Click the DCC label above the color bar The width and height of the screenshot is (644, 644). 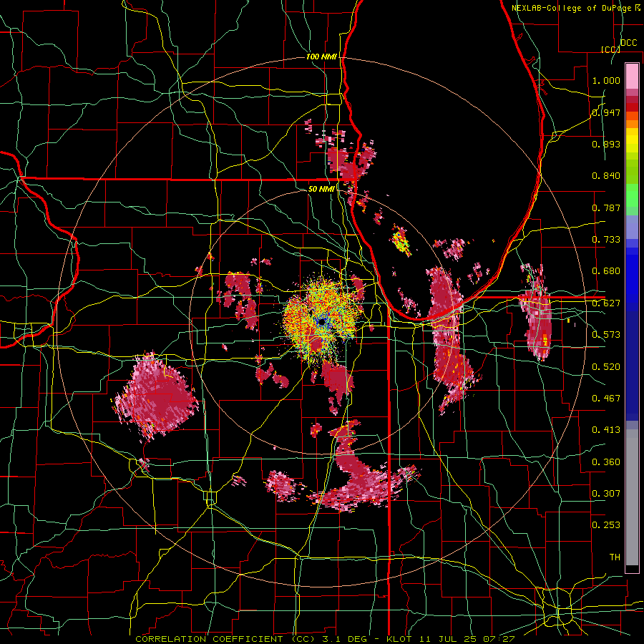click(628, 43)
